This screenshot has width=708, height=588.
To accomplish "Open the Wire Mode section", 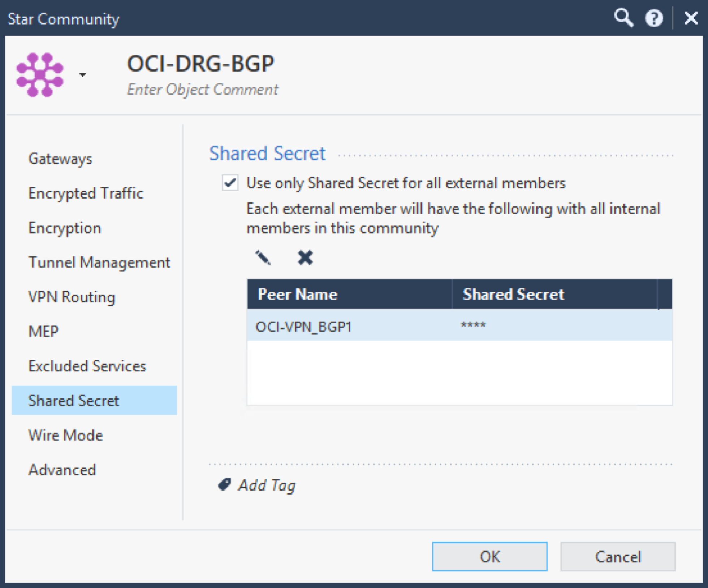I will [x=65, y=435].
